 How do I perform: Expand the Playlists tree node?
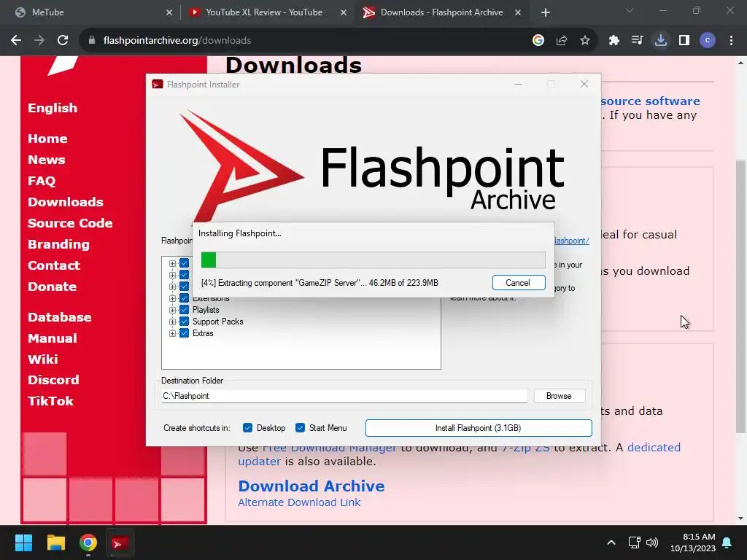tap(172, 310)
